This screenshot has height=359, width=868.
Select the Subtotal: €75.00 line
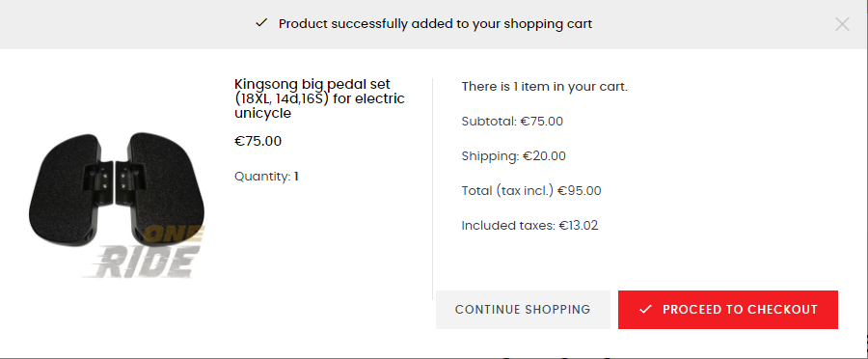pyautogui.click(x=512, y=122)
